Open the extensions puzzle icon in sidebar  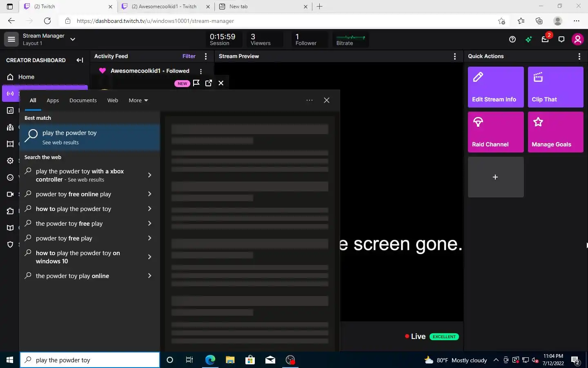10,211
